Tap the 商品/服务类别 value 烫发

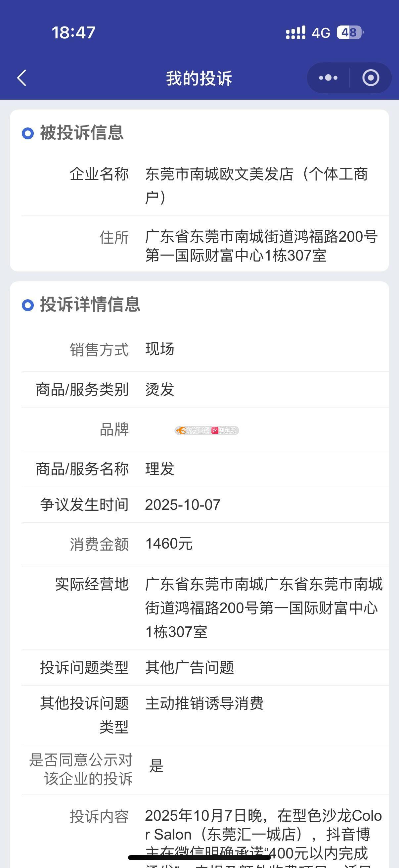click(x=159, y=390)
